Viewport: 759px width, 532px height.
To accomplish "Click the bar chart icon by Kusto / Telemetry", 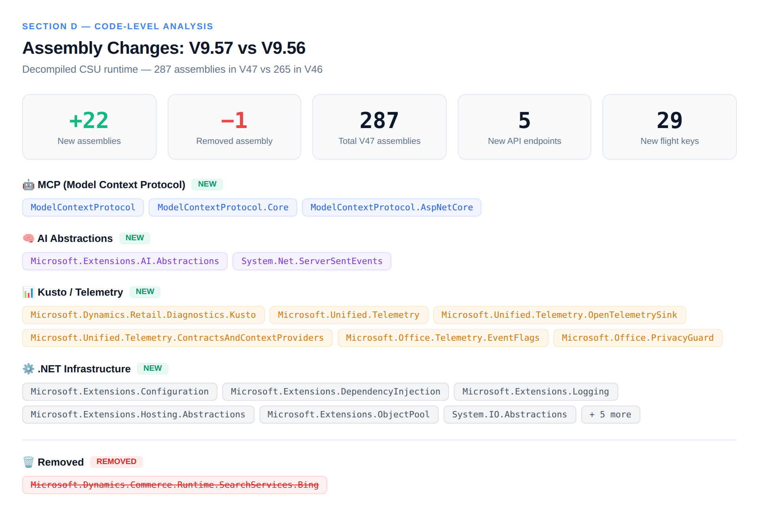I will [28, 292].
